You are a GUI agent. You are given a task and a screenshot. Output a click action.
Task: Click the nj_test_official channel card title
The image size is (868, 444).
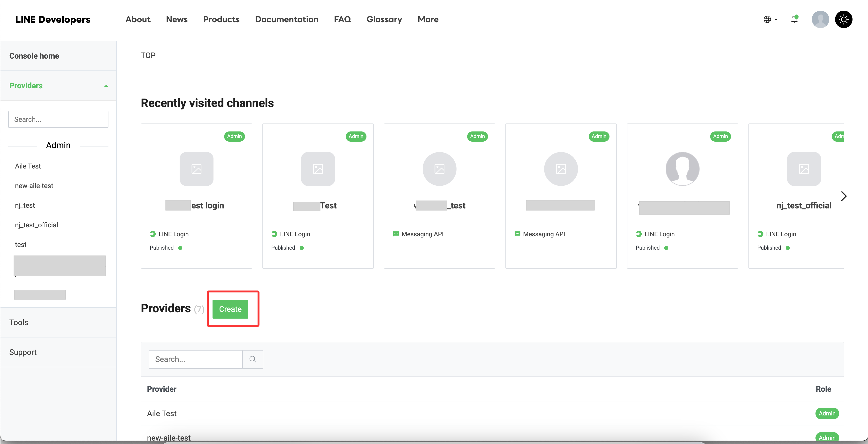point(804,205)
